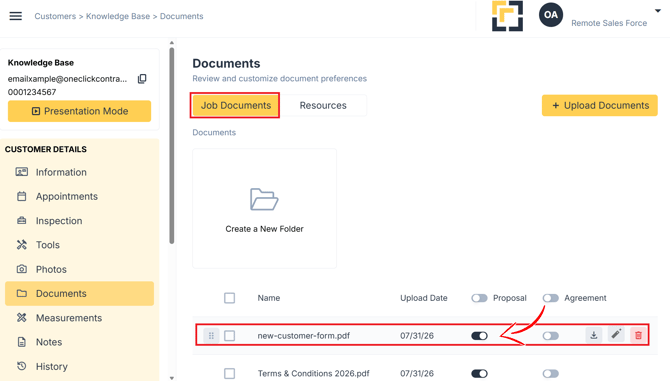The height and width of the screenshot is (381, 670).
Task: Click the Create a New Folder tile
Action: [x=264, y=208]
